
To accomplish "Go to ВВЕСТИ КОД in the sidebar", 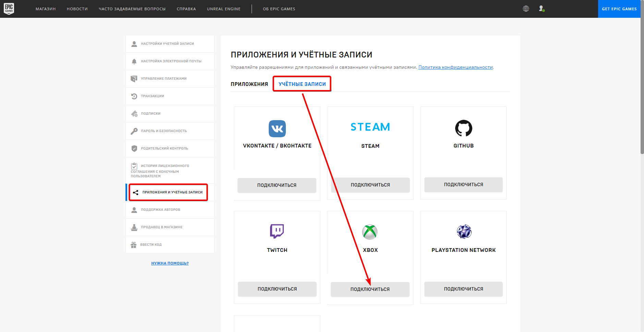I will coord(170,245).
